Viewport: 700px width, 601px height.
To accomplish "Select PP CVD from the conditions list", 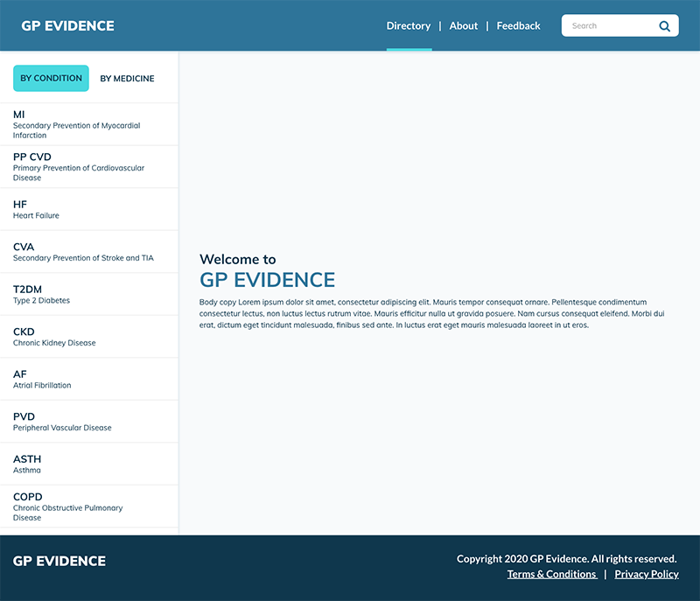I will [89, 166].
